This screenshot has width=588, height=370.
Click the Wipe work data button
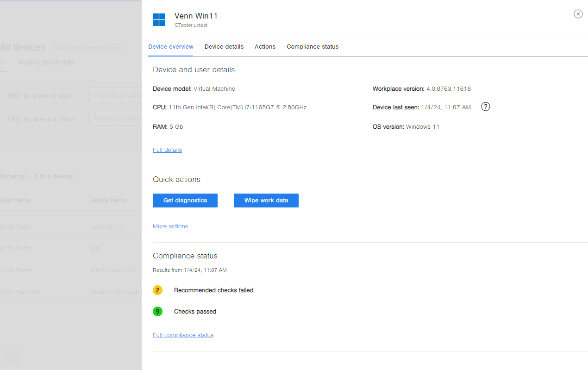coord(266,201)
